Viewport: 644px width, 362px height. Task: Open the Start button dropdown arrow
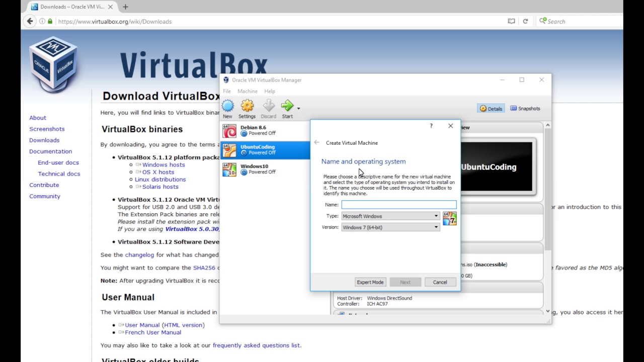[298, 109]
